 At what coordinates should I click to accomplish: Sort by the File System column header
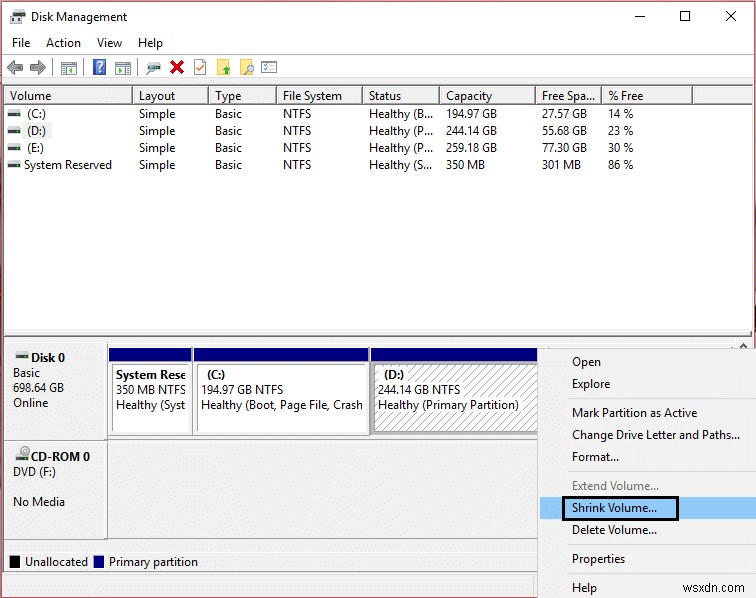point(312,96)
